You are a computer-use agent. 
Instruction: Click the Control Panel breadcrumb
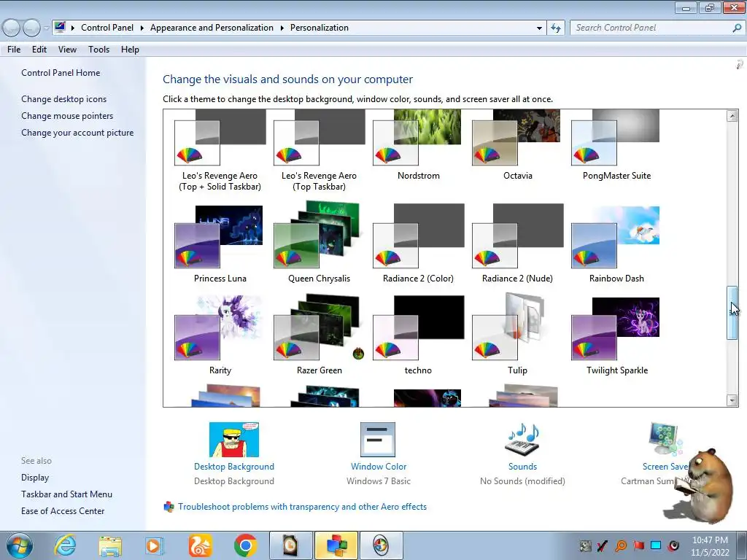pyautogui.click(x=107, y=28)
